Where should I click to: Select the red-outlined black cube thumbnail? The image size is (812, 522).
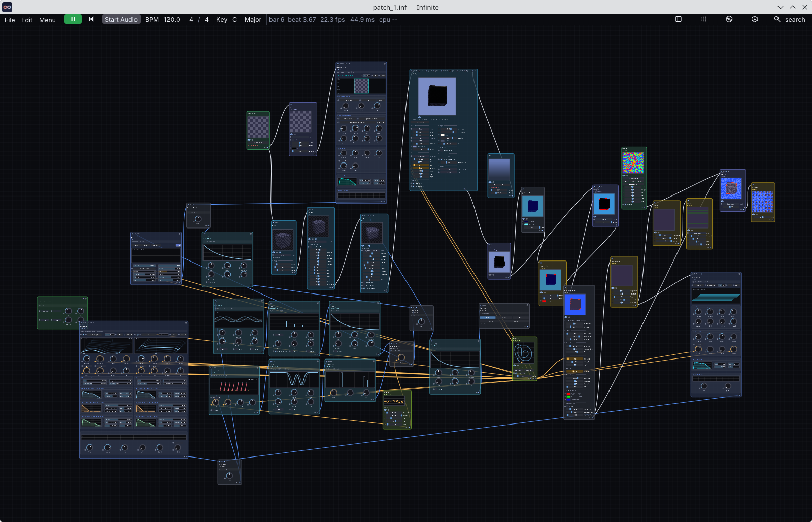coord(604,204)
